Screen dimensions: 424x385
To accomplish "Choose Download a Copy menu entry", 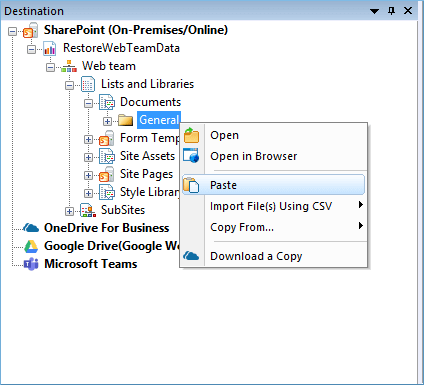I will tap(273, 256).
